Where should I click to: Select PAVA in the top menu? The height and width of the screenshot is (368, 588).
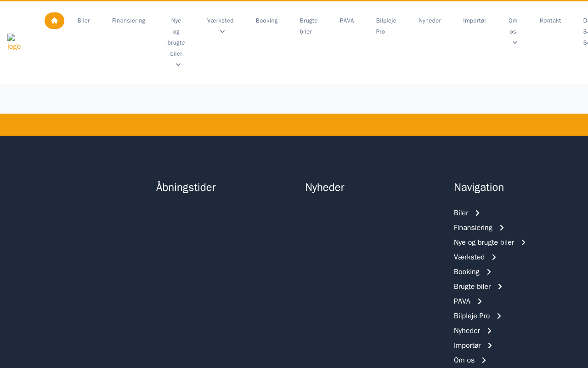pos(347,21)
